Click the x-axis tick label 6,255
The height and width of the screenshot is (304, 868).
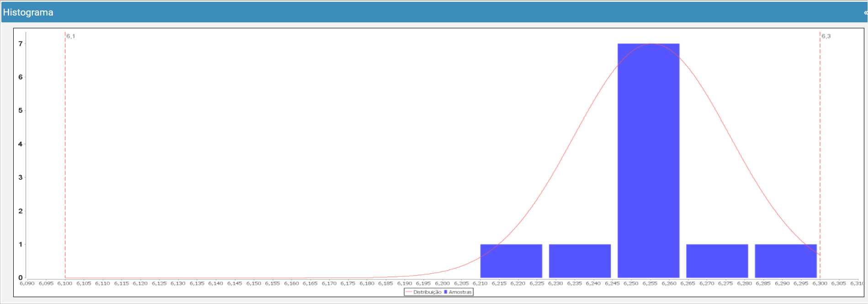[x=650, y=283]
